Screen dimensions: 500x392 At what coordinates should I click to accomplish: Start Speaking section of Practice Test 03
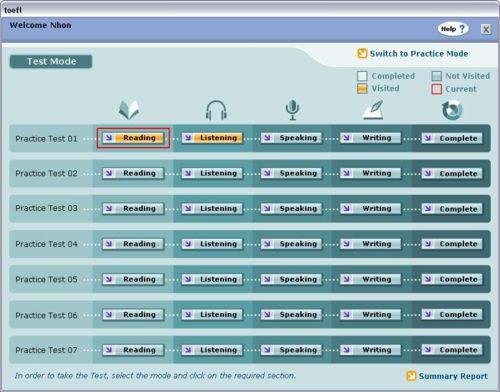[x=291, y=209]
